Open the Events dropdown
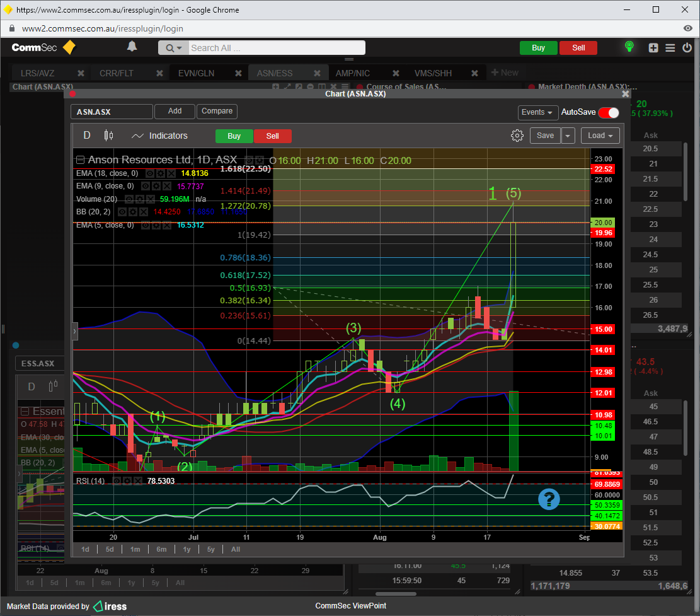The image size is (700, 616). (x=537, y=112)
